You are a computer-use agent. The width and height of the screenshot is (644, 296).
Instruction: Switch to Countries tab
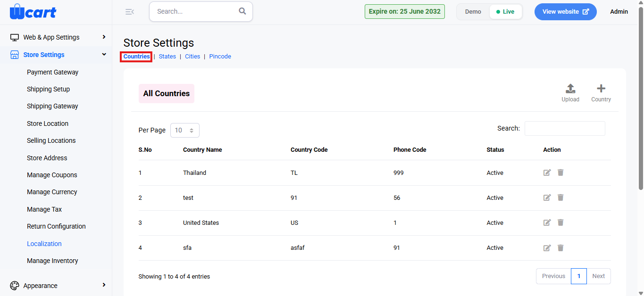pos(136,57)
